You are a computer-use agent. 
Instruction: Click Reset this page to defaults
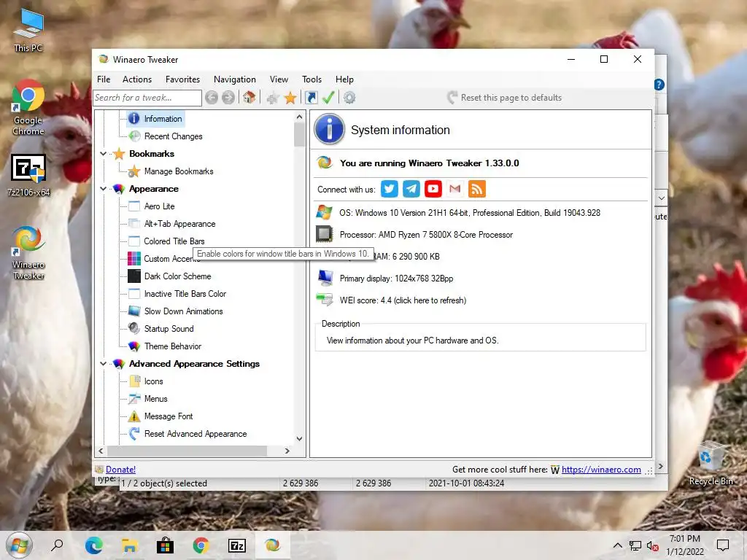click(x=505, y=98)
